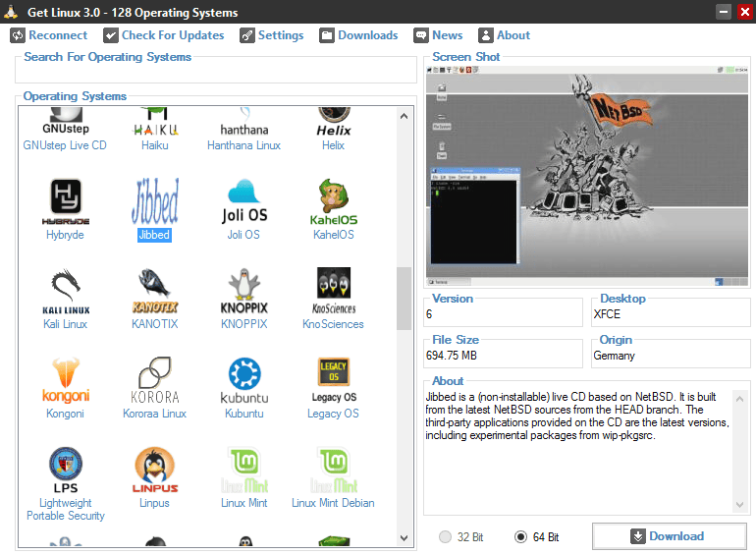Pick the Helix distribution icon

click(x=333, y=122)
